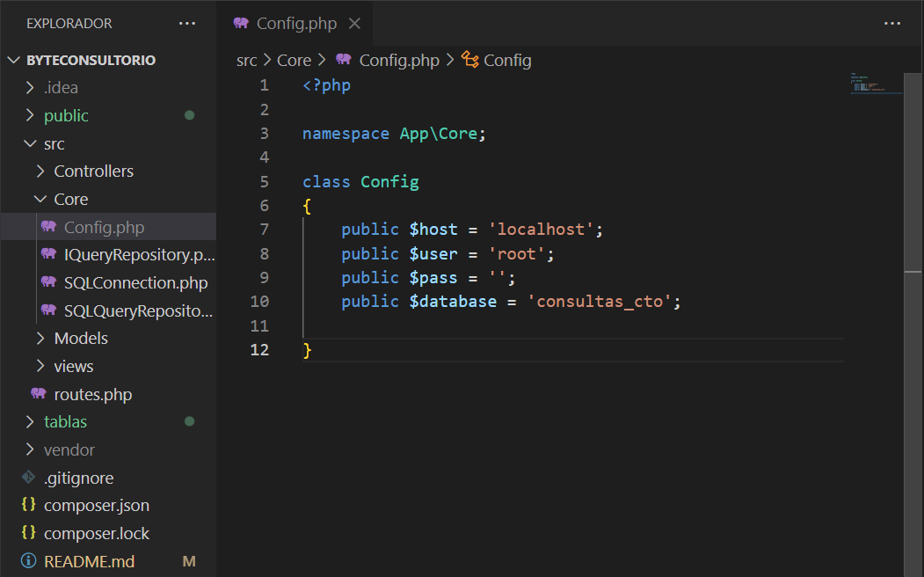Open SQLConnection.php from the file tree
924x577 pixels.
pos(135,283)
